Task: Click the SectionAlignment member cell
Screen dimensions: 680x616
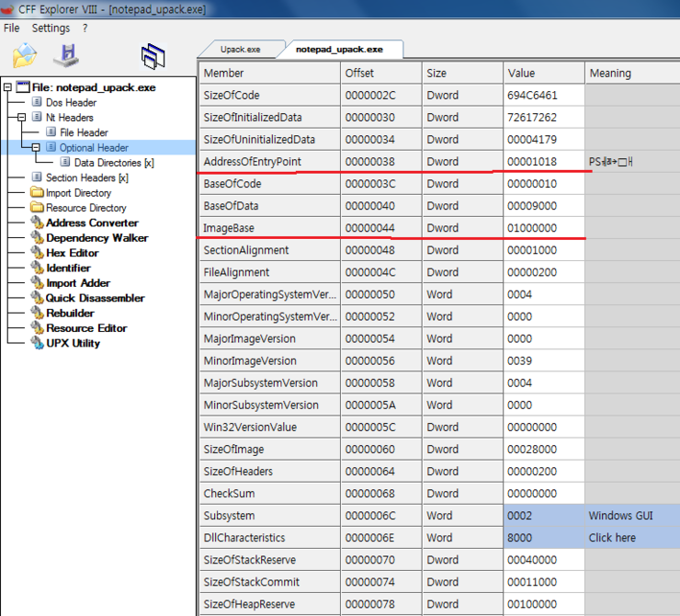Action: pos(270,250)
